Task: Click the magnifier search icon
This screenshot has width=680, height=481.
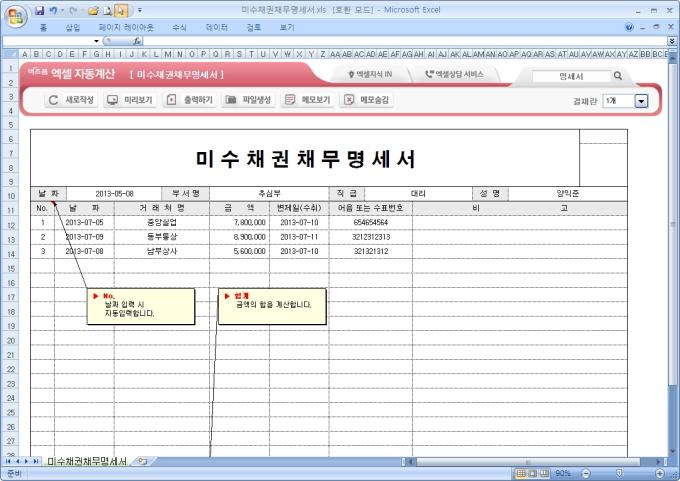Action: coord(618,76)
